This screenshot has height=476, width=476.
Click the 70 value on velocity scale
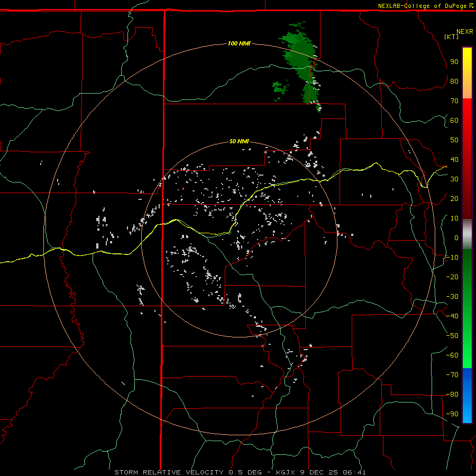[454, 101]
